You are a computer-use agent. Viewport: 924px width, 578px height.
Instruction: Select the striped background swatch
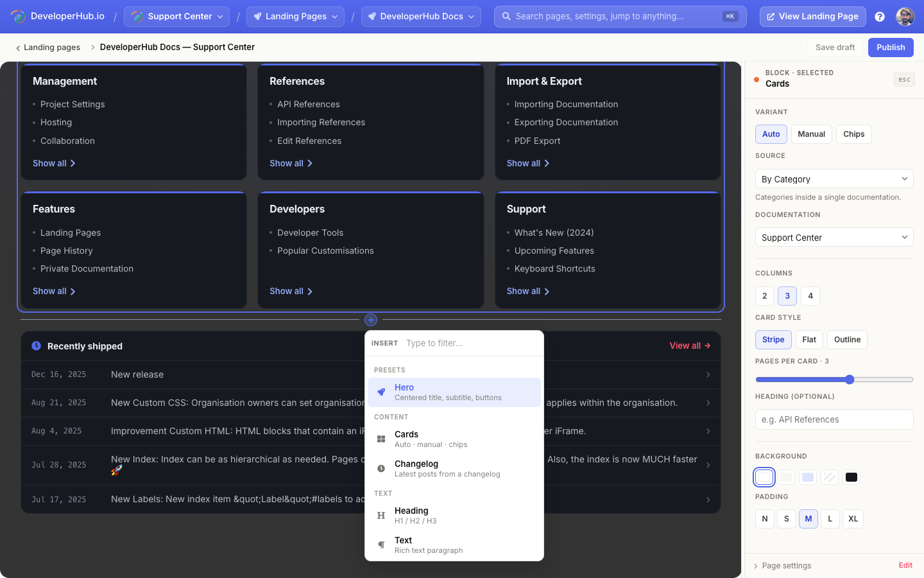[x=830, y=477]
